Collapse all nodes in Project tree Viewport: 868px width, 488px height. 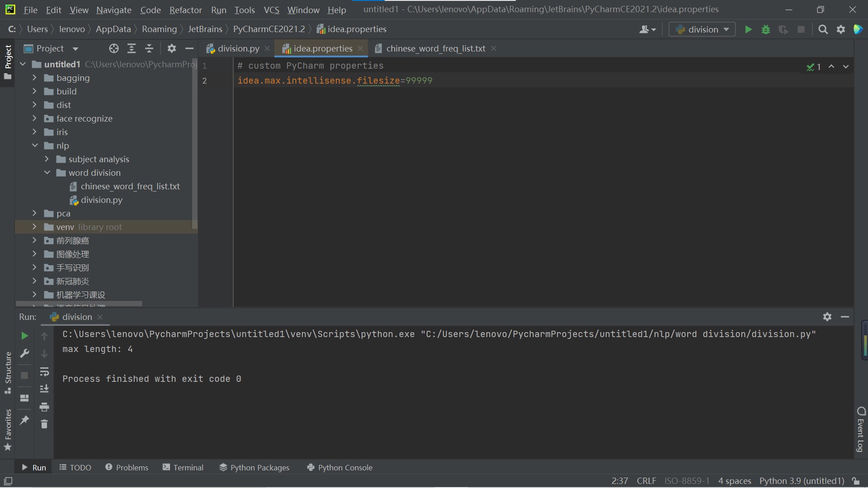[x=149, y=48]
